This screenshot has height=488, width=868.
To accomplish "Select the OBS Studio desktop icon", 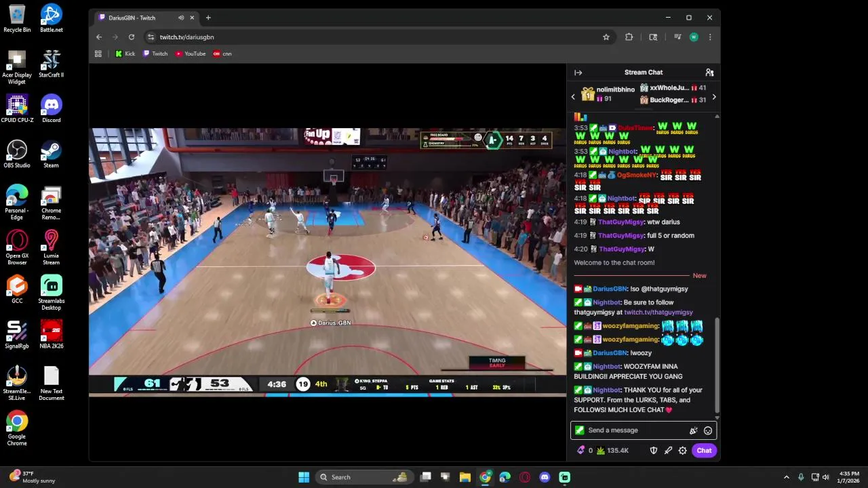I will coord(17,154).
